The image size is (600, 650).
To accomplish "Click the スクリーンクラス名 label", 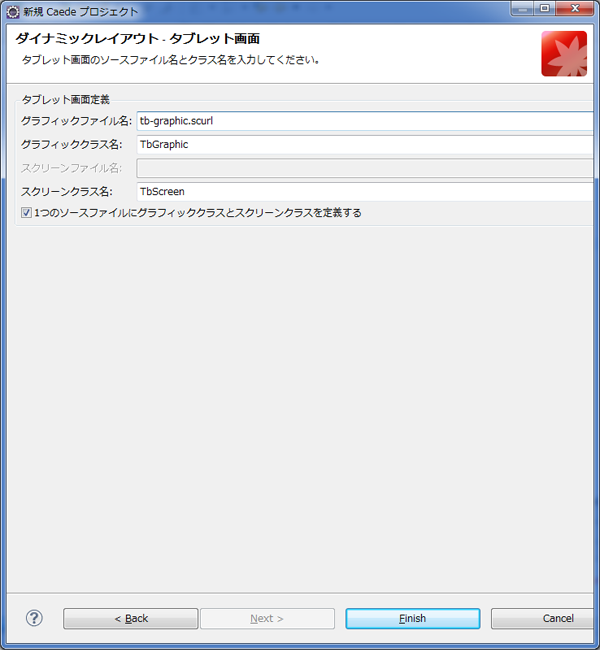I will [67, 192].
